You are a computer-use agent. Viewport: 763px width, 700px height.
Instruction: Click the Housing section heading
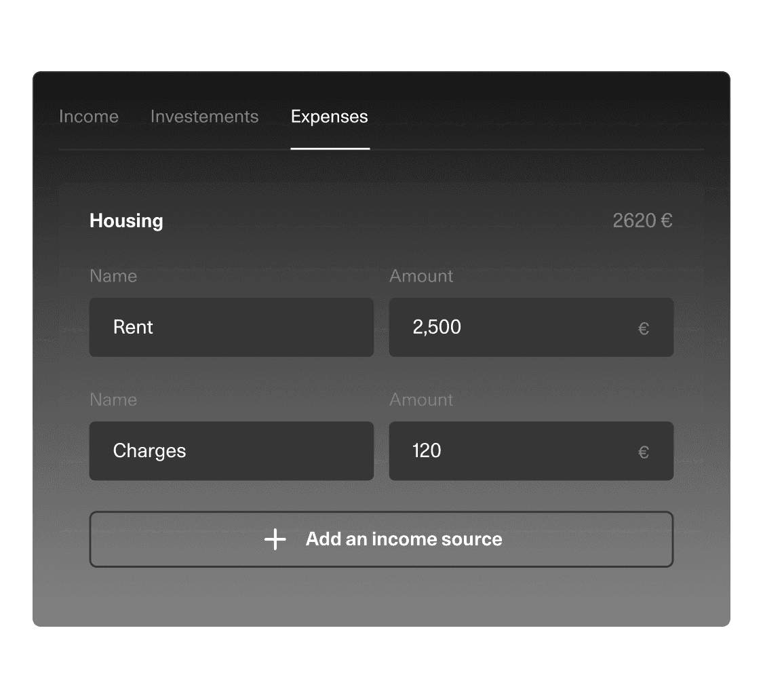click(x=127, y=221)
